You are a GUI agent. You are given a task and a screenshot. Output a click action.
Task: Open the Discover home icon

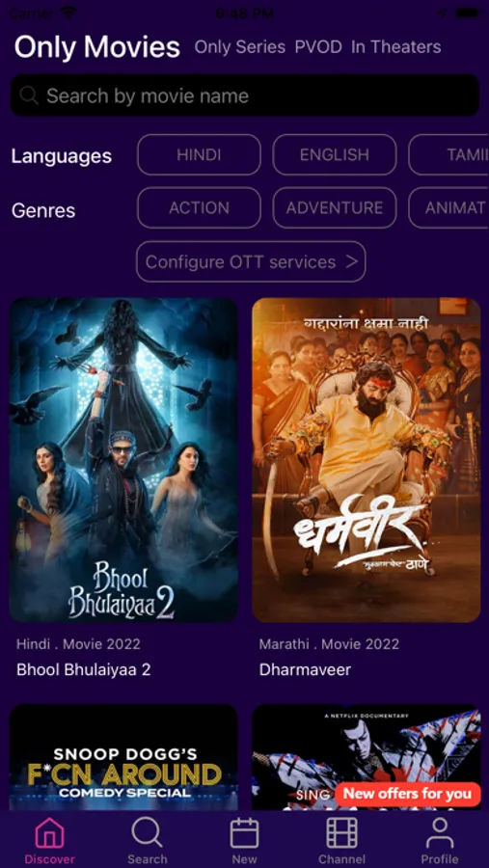(49, 833)
